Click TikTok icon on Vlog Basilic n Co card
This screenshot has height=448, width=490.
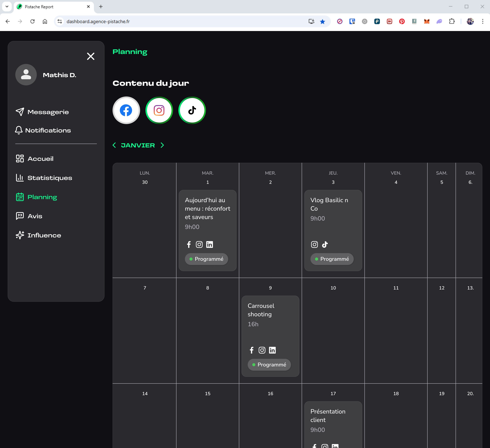(x=325, y=244)
